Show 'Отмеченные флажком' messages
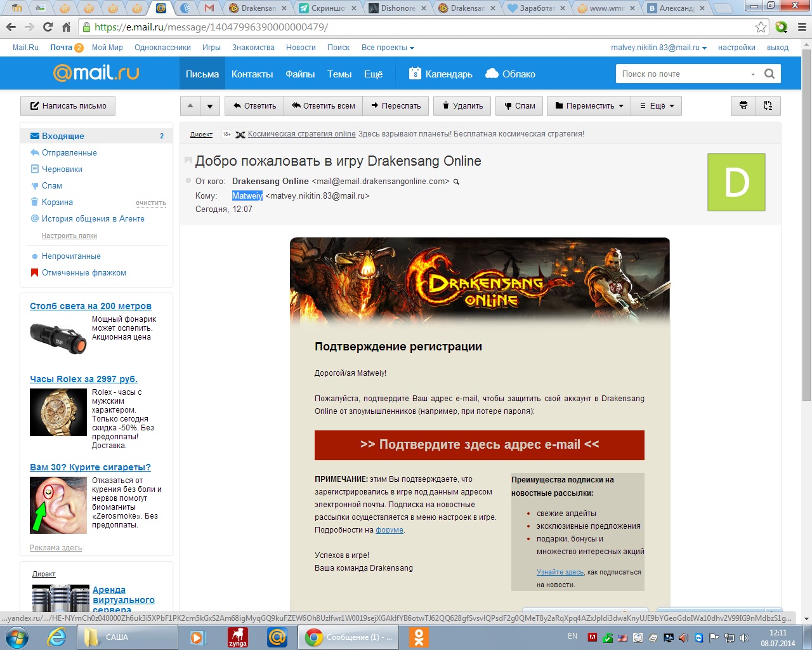The height and width of the screenshot is (650, 812). [x=84, y=273]
